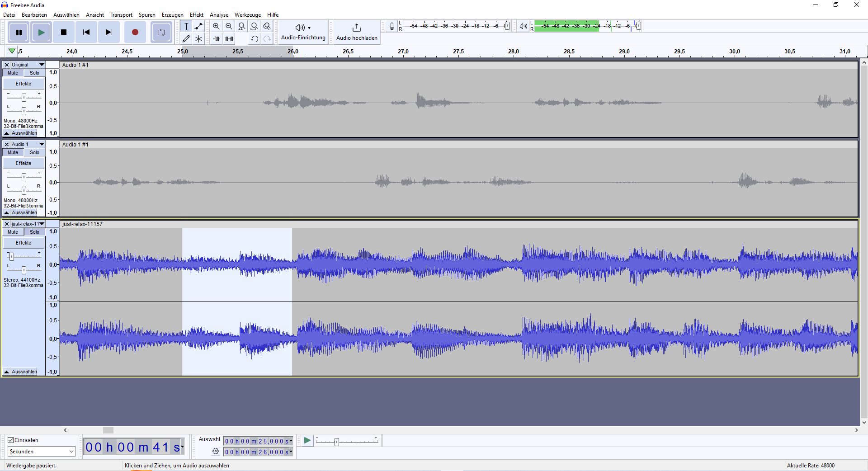Undo the last action

click(x=255, y=39)
